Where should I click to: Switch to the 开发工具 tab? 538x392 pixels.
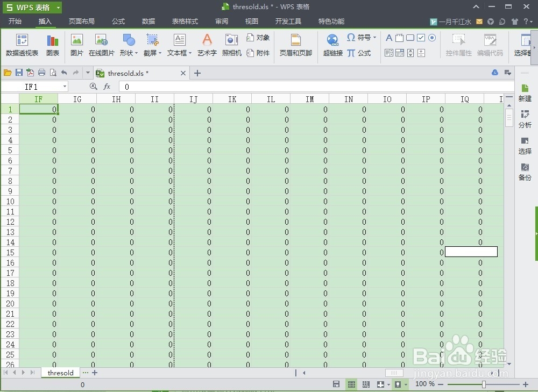tap(288, 22)
